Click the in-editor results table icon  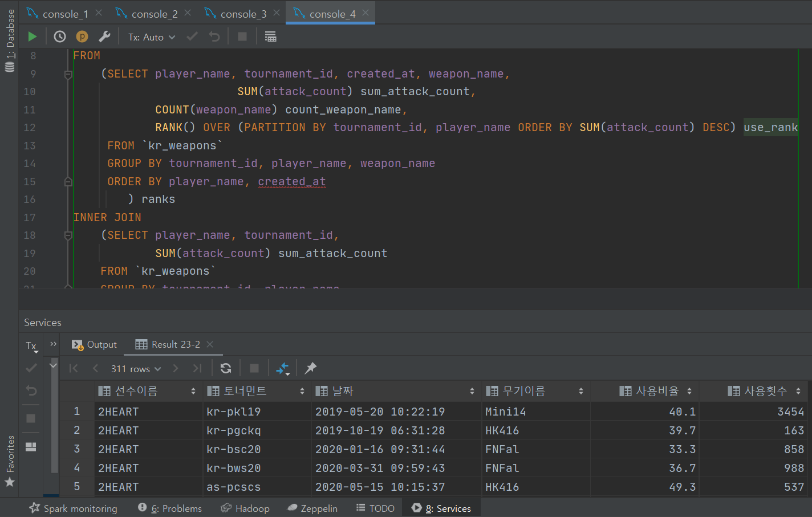coord(271,36)
